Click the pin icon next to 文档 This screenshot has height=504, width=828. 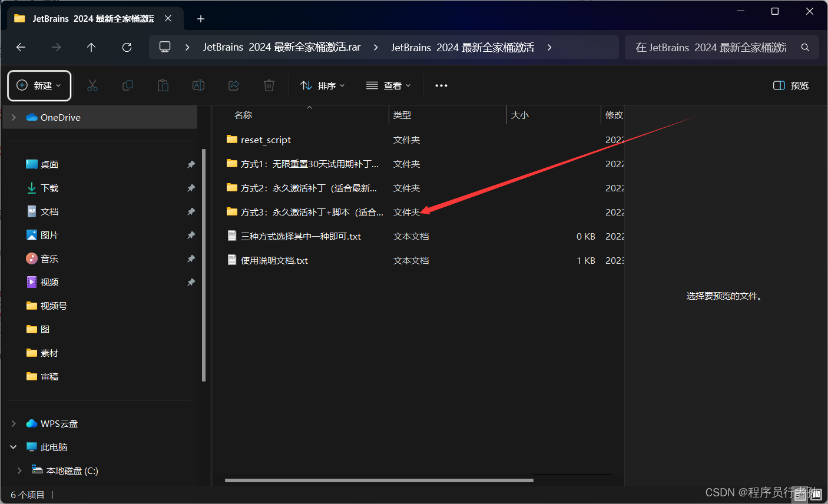point(191,211)
